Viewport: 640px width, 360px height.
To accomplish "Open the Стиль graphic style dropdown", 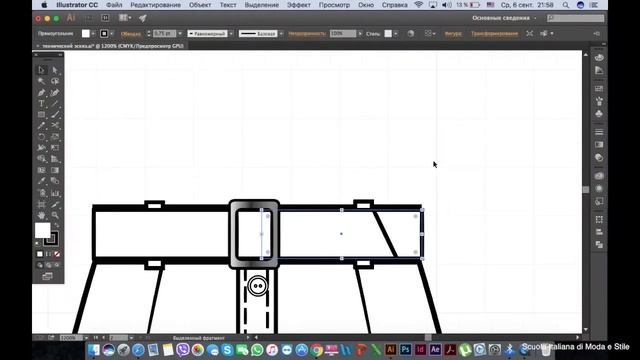I will [396, 34].
